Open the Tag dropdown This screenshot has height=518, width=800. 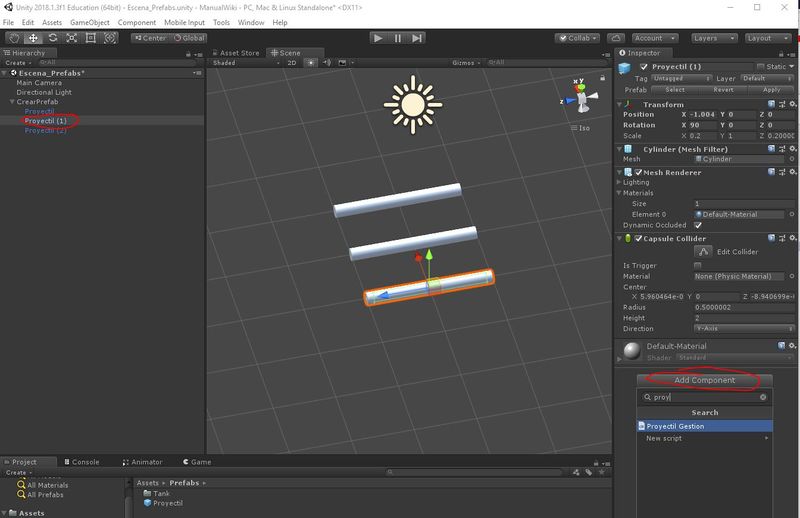tap(681, 79)
